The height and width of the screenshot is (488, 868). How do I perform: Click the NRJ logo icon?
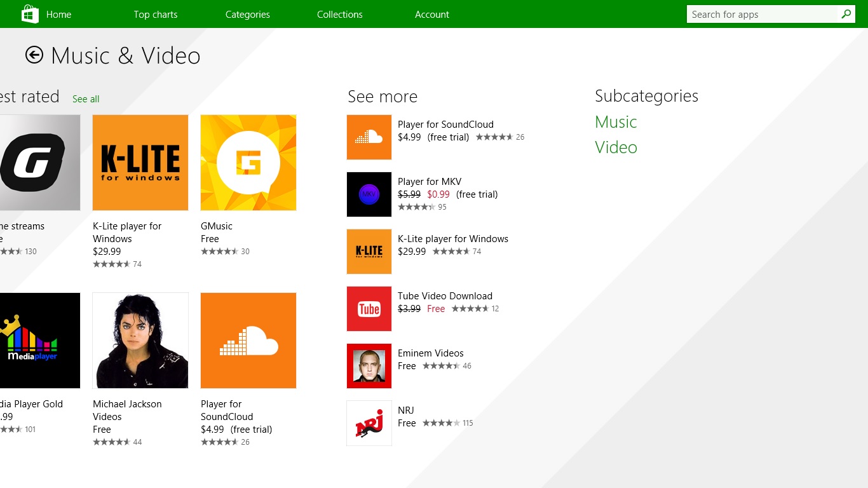(x=369, y=423)
